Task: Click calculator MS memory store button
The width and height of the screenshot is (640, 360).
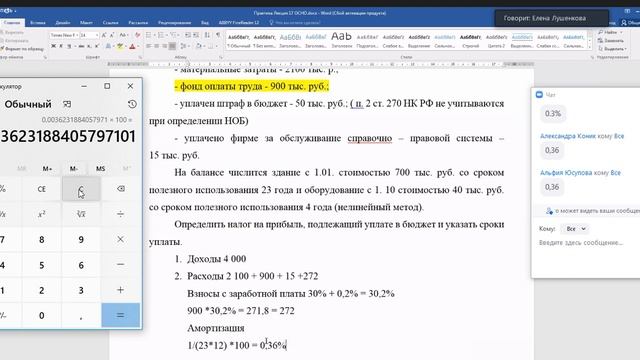Action: 100,169
